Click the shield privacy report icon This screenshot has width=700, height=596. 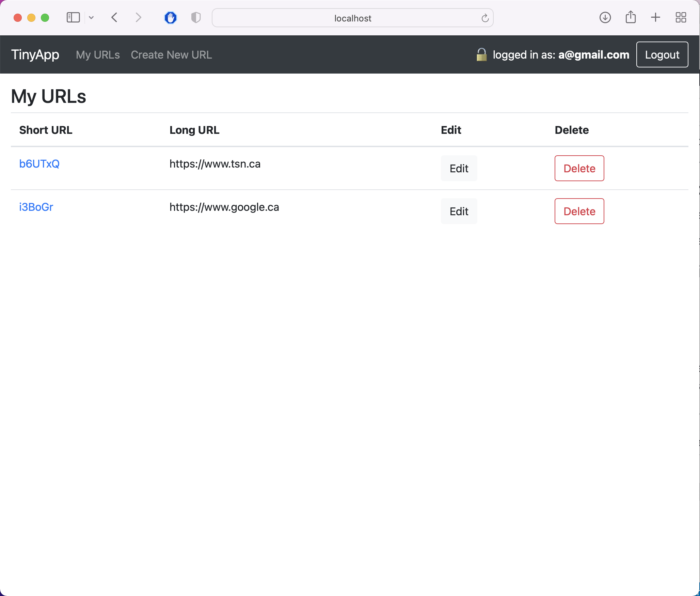pos(196,17)
